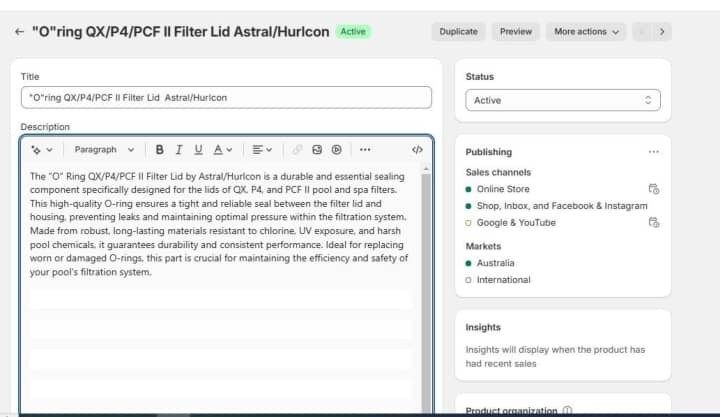The height and width of the screenshot is (417, 720).
Task: Open the AI magic text generator icon
Action: 41,150
